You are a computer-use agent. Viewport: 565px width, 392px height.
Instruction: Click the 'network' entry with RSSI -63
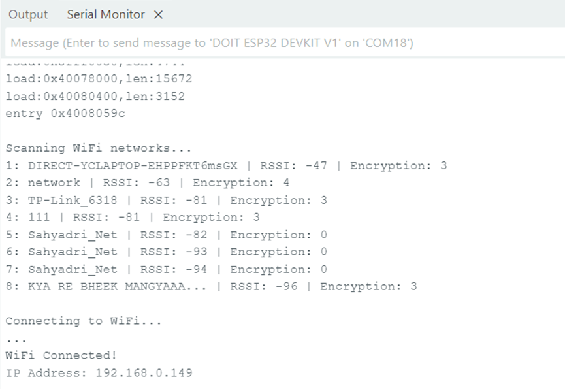[148, 183]
